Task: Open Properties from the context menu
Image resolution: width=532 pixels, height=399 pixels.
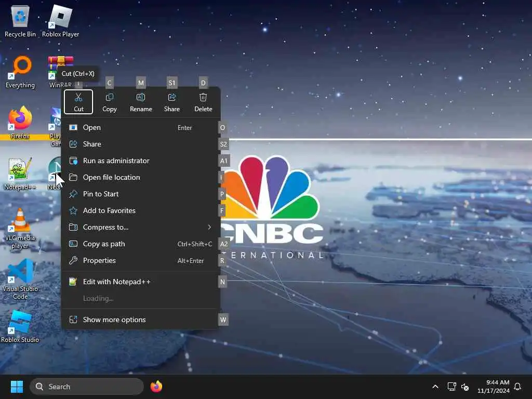Action: pyautogui.click(x=141, y=261)
